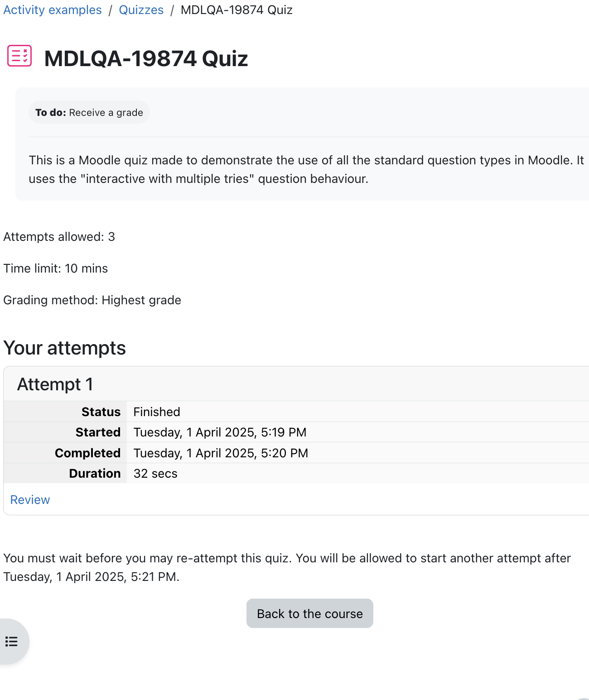Select MDLQA-19874 Quiz breadcrumb item
This screenshot has width=589, height=700.
(x=237, y=10)
